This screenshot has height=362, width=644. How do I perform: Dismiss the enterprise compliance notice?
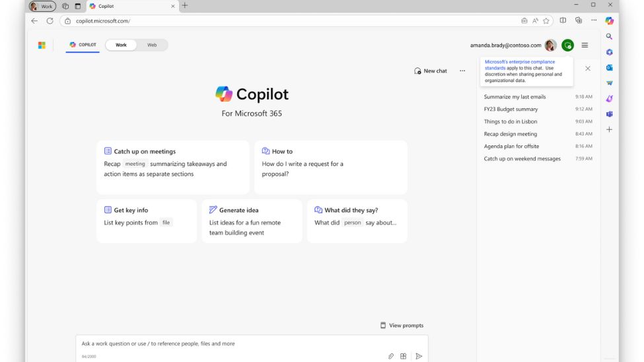[588, 69]
